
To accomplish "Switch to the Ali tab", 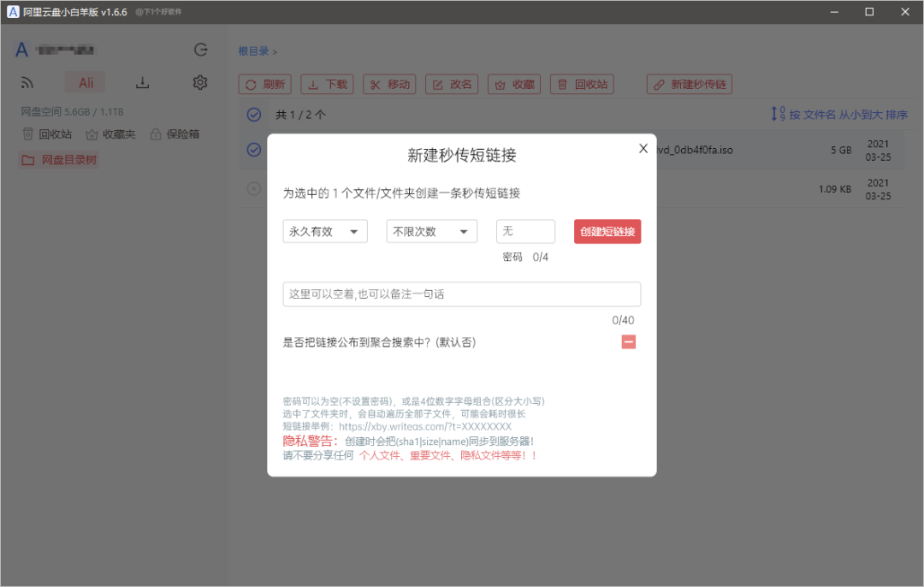I will pos(86,83).
